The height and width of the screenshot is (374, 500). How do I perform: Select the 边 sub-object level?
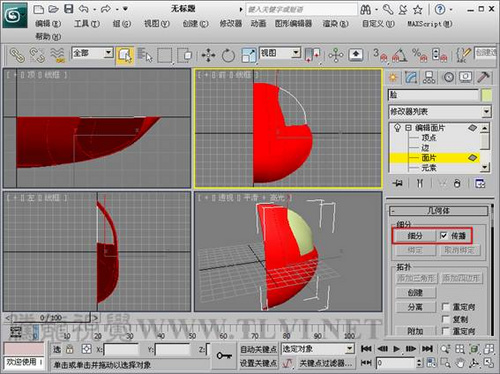425,148
